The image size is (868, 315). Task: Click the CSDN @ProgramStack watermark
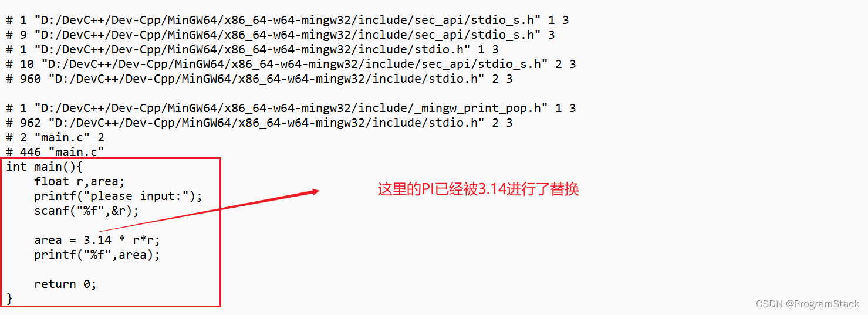808,304
